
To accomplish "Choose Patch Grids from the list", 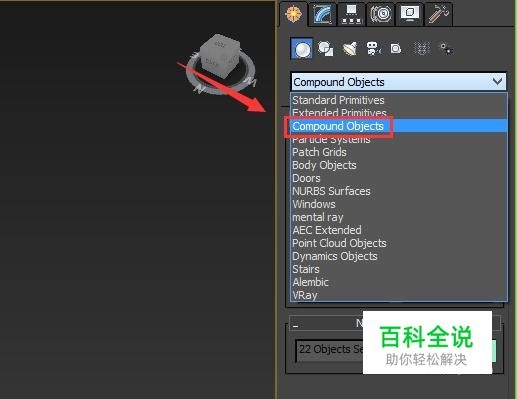I will tap(399, 152).
